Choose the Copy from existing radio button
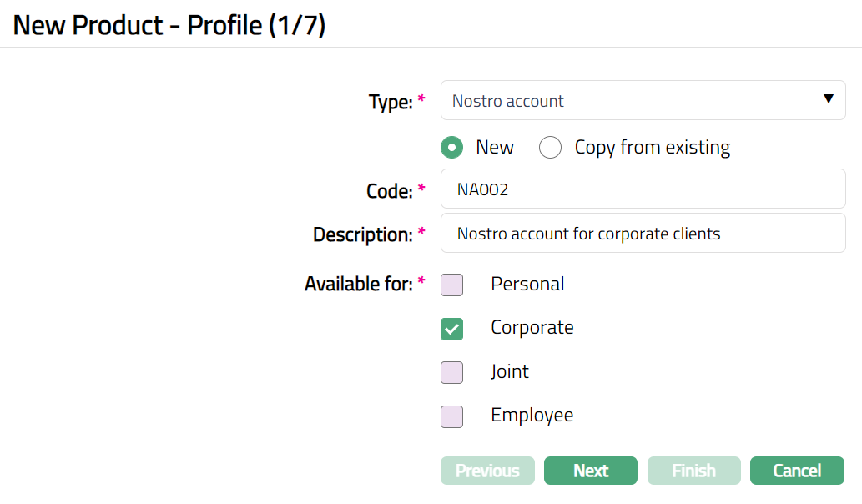Screen dimensions: 862x504 pyautogui.click(x=550, y=148)
